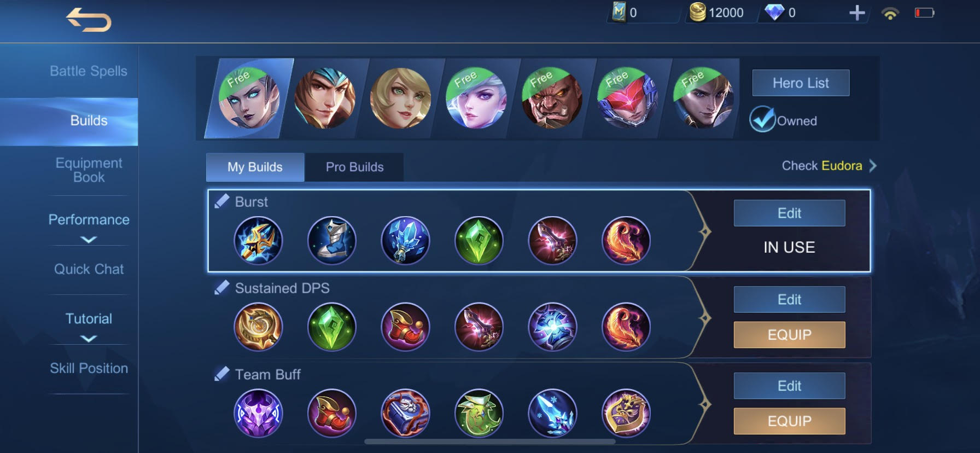
Task: Expand the Tutorial section arrow
Action: (x=89, y=339)
